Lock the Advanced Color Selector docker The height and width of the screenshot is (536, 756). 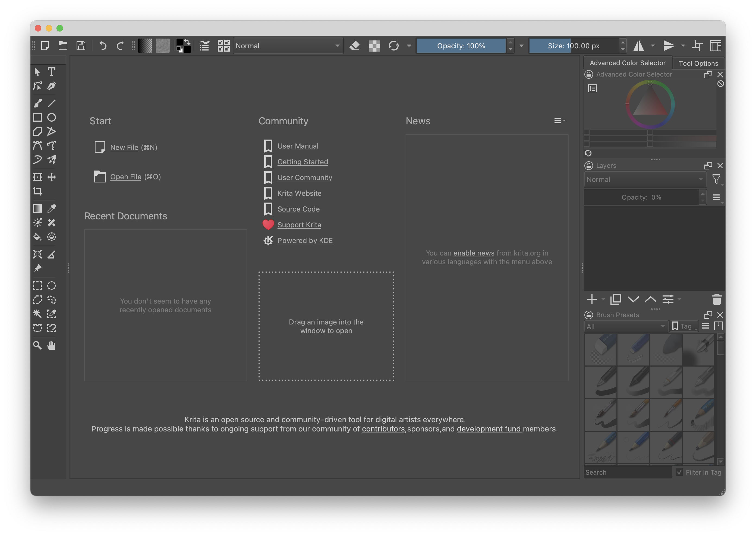[x=588, y=74]
